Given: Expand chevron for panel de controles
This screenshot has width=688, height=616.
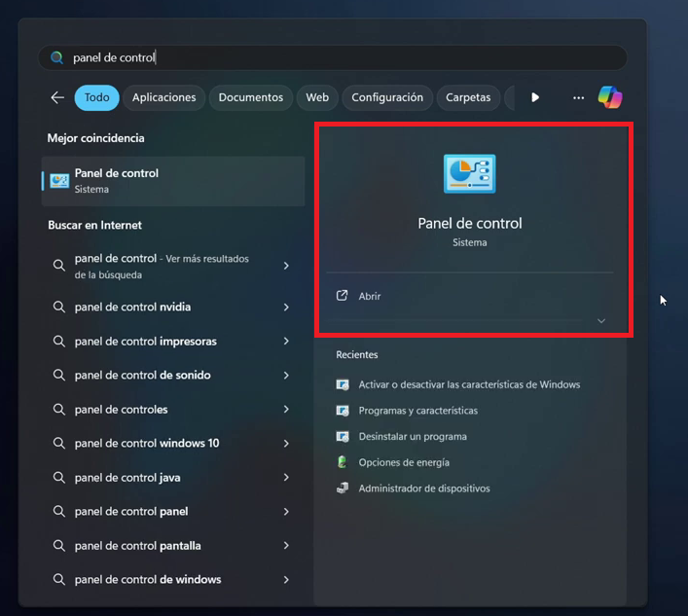Looking at the screenshot, I should point(286,410).
